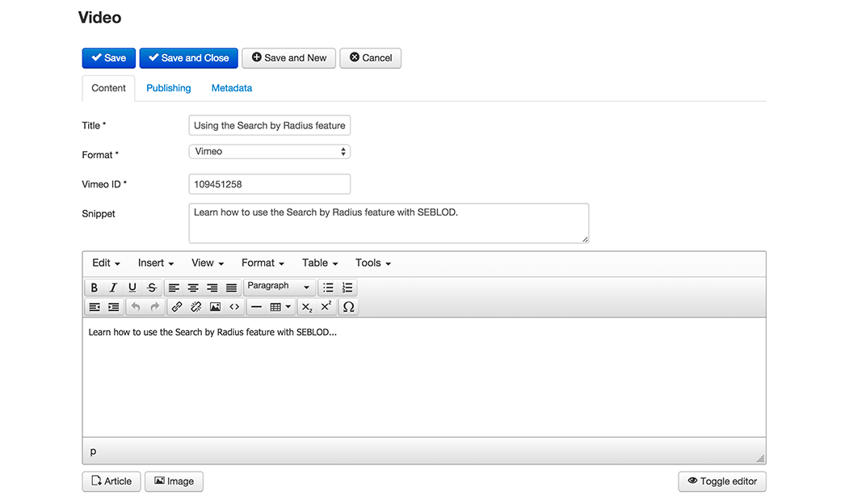Insert an image via editor toolbar
The height and width of the screenshot is (504, 845).
click(x=215, y=307)
